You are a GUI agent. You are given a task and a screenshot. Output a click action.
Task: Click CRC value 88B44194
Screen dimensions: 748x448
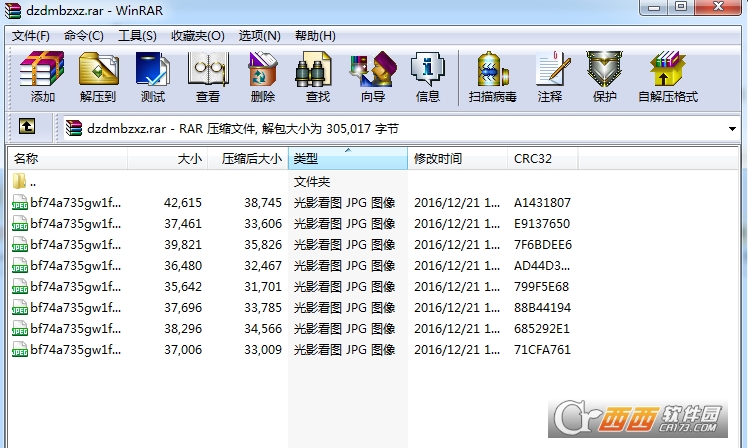542,308
